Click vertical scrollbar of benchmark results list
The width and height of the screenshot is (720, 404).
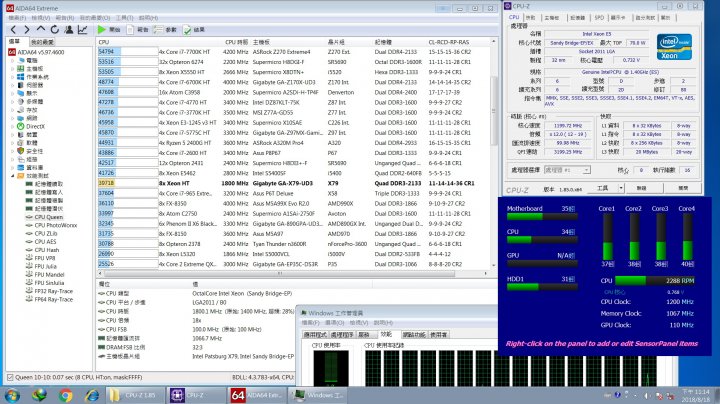click(x=494, y=110)
